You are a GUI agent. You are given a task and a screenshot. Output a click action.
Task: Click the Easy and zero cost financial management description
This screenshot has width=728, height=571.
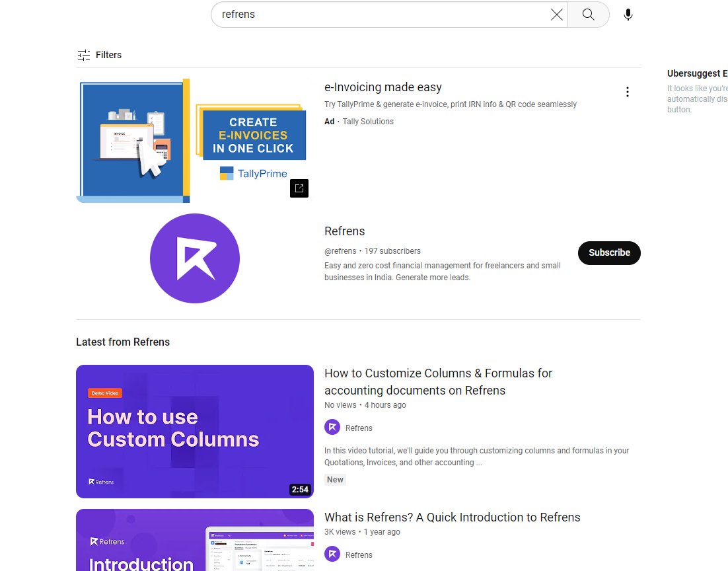point(443,272)
